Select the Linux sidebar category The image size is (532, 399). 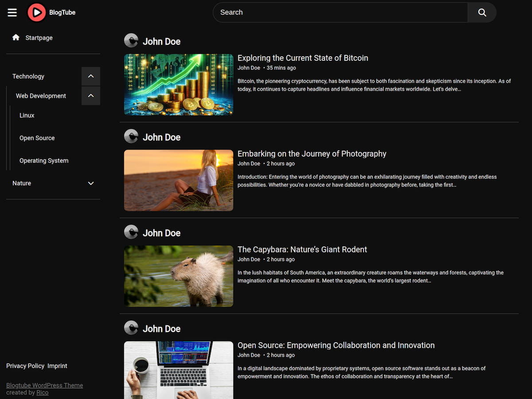coord(27,115)
